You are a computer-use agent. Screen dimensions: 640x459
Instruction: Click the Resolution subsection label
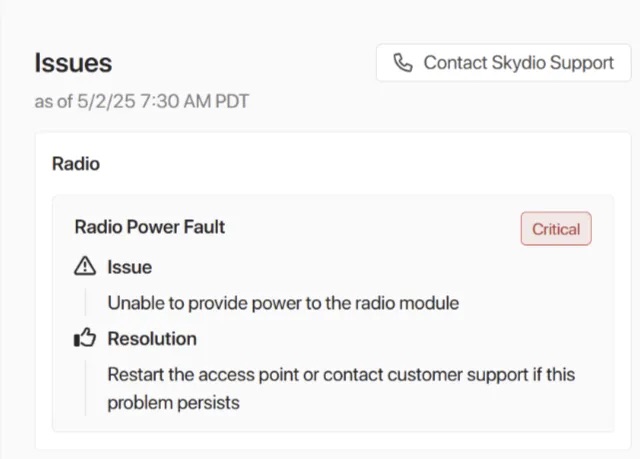click(x=152, y=339)
